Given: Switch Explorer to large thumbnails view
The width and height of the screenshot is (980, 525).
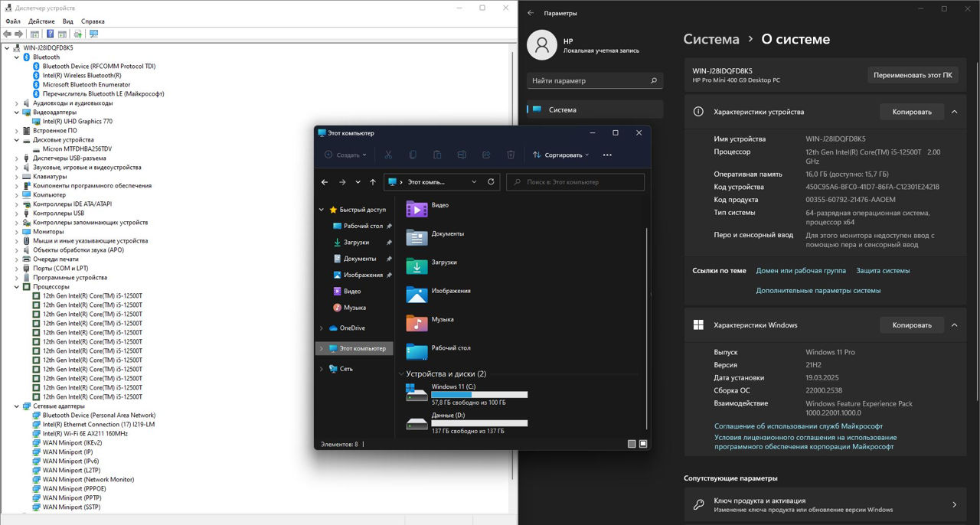Looking at the screenshot, I should tap(643, 444).
